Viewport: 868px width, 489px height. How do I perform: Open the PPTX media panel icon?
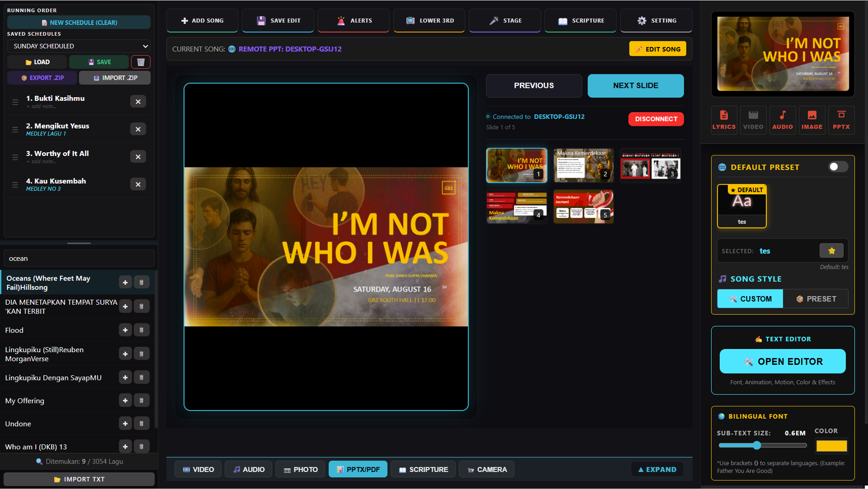[x=841, y=120]
